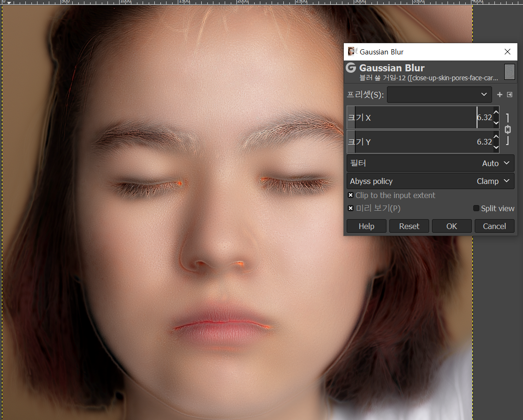
Task: Click the 크기 Y value 6.32 field
Action: pyautogui.click(x=485, y=142)
